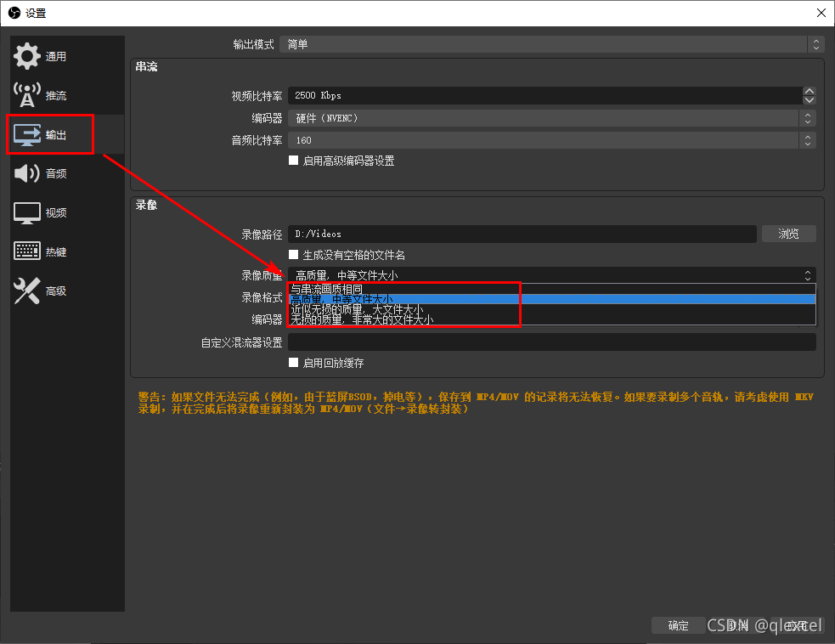
Task: Click the OBS logo in title bar
Action: pyautogui.click(x=14, y=13)
